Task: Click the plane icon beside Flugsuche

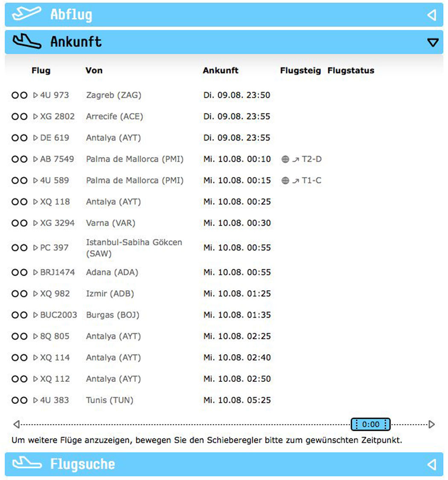Action: coord(27,463)
